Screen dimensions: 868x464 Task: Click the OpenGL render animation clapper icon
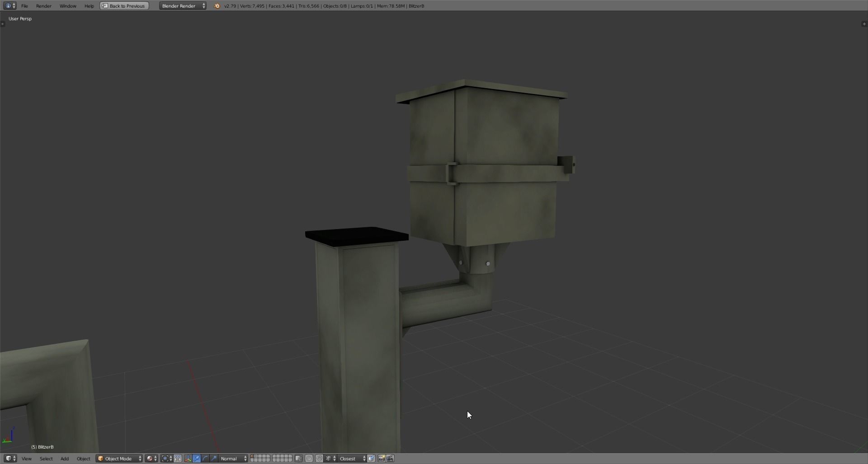click(x=391, y=459)
